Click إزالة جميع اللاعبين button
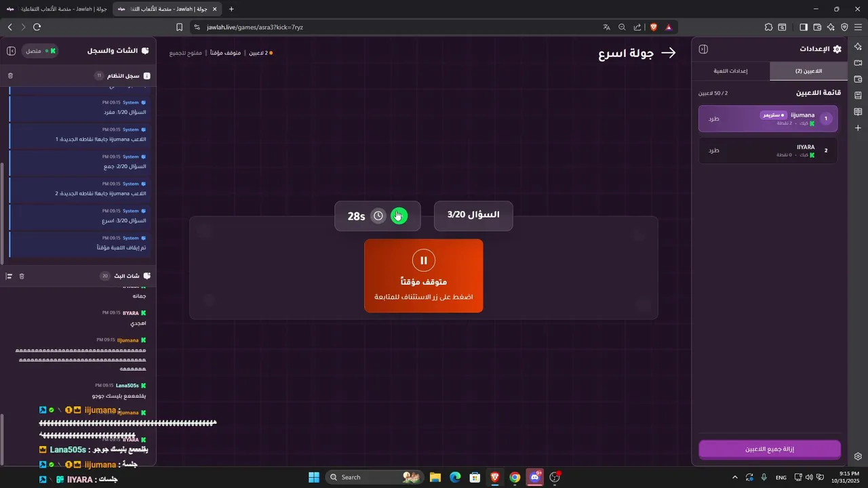Viewport: 868px width, 488px height. click(x=770, y=449)
